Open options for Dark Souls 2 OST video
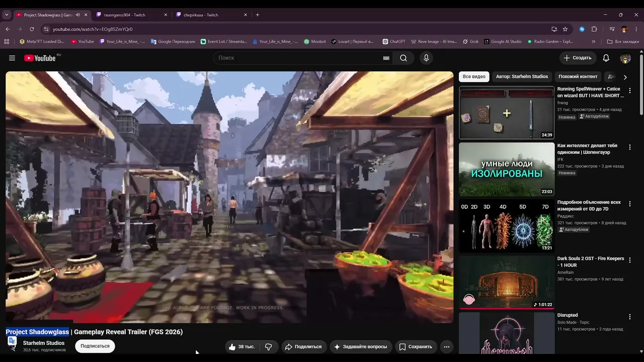Viewport: 644px width, 362px height. 629,260
